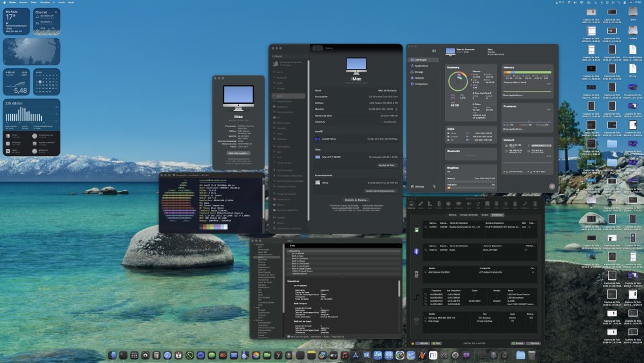Click Relatório do Sistema button
This screenshot has height=363, width=644.
(357, 201)
